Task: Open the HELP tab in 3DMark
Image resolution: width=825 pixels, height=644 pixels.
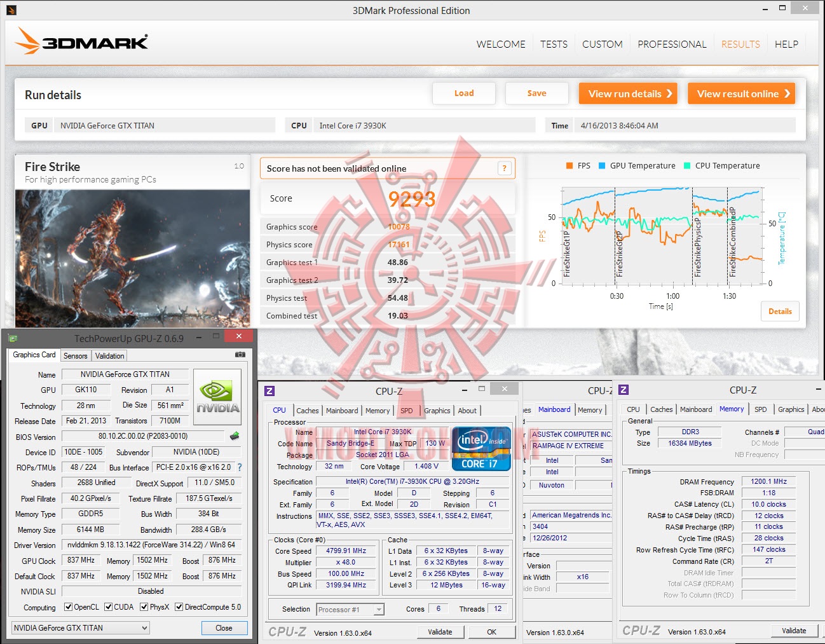Action: (786, 44)
